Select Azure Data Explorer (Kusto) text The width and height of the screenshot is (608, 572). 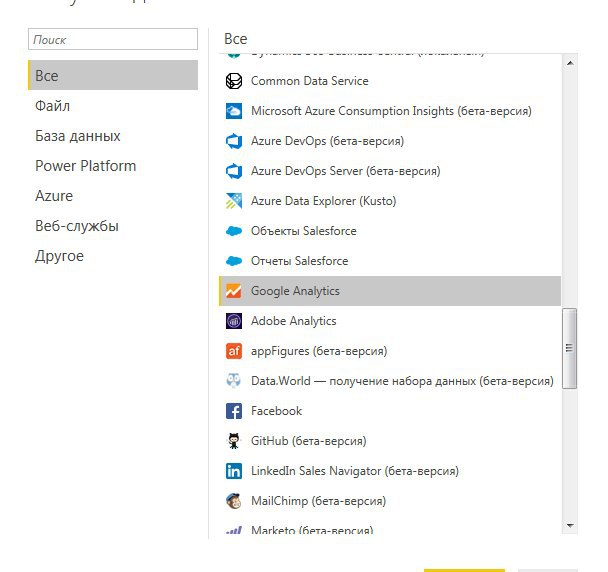324,201
